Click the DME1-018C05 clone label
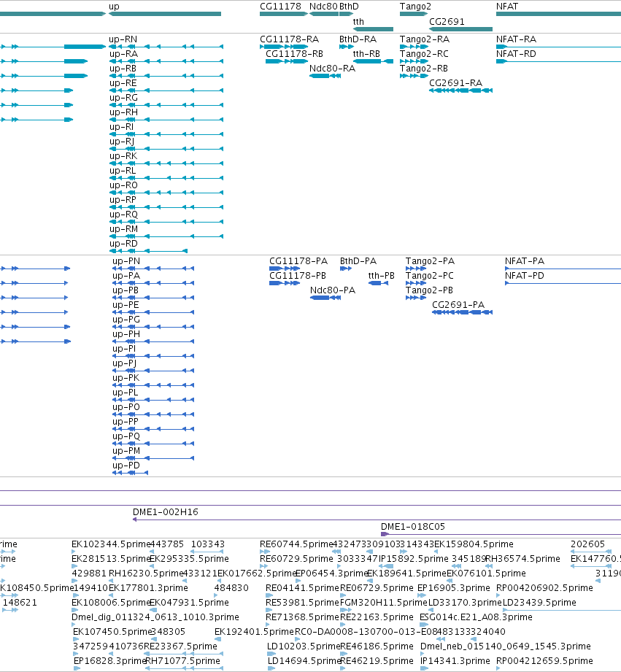The width and height of the screenshot is (621, 672). click(x=413, y=526)
